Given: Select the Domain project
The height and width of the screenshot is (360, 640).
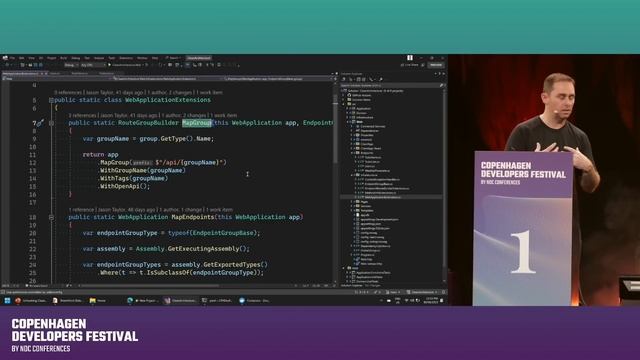Looking at the screenshot, I should (361, 113).
